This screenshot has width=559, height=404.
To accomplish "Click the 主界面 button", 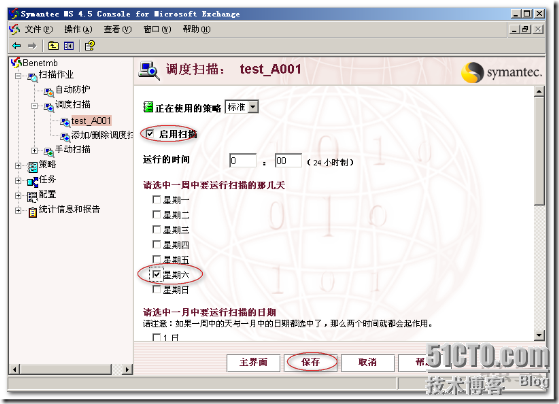I will coord(253,363).
